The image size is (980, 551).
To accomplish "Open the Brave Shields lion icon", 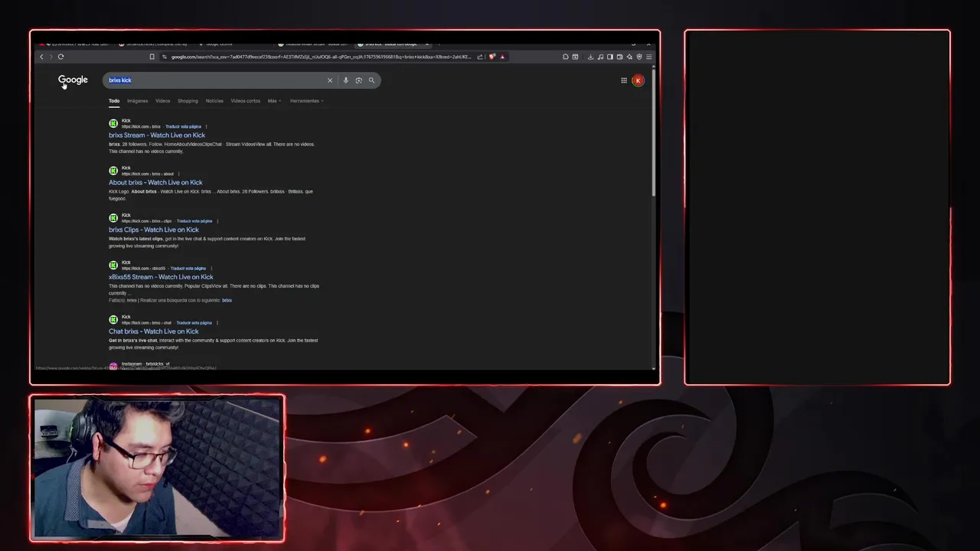I will (492, 57).
